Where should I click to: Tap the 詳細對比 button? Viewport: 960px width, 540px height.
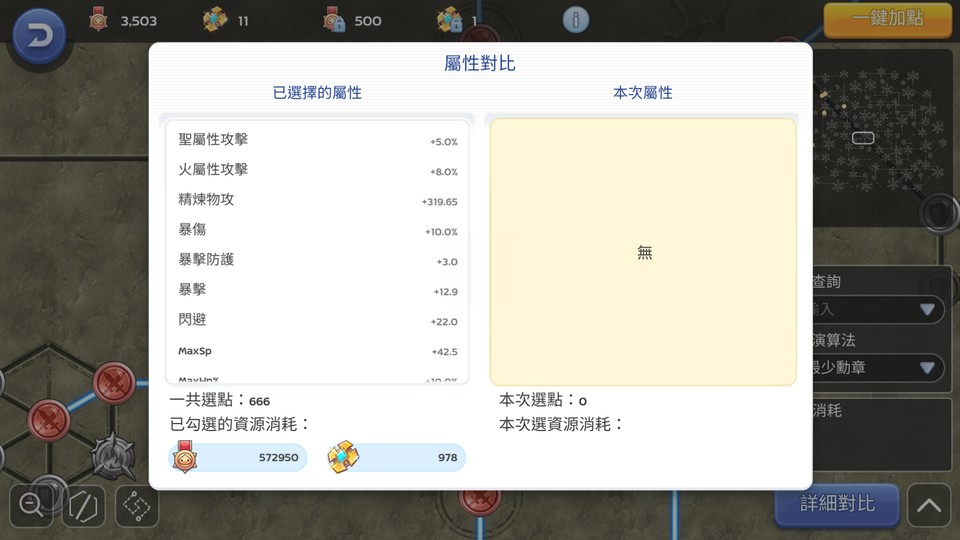pyautogui.click(x=837, y=504)
